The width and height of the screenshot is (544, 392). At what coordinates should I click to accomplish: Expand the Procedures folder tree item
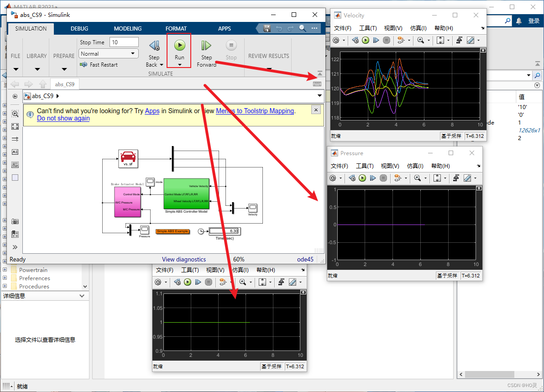click(5, 286)
